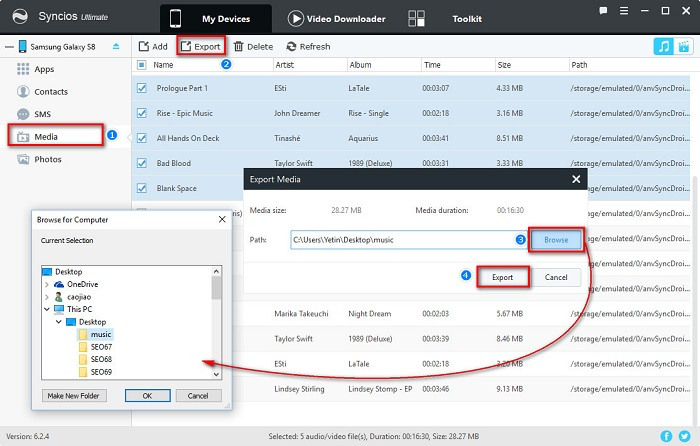Expand the OneDrive tree node
Viewport: 700px width, 446px height.
47,284
